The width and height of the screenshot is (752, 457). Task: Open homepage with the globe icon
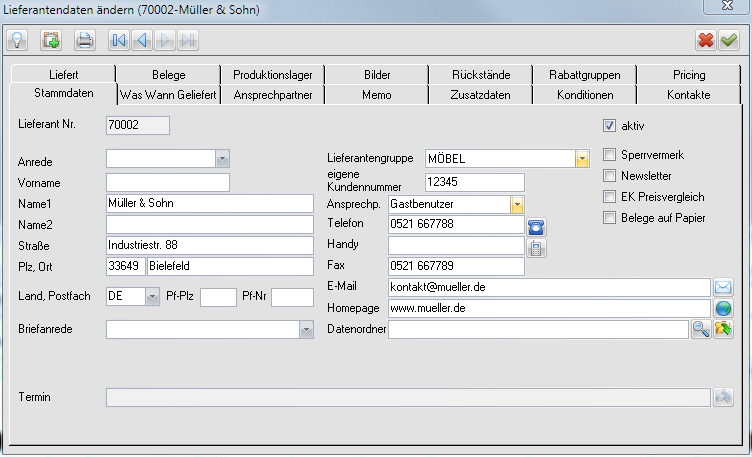coord(723,308)
